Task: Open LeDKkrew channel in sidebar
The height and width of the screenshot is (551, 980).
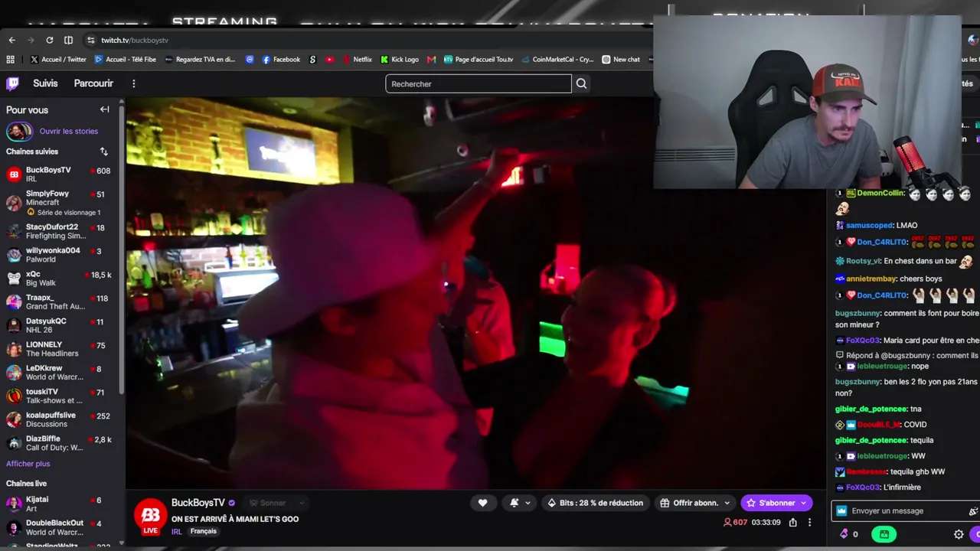Action: pyautogui.click(x=59, y=373)
